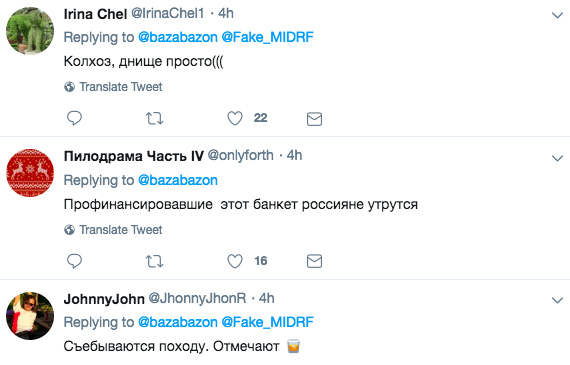Retweet Irina Chel's tweet
This screenshot has height=365, width=570.
click(154, 119)
